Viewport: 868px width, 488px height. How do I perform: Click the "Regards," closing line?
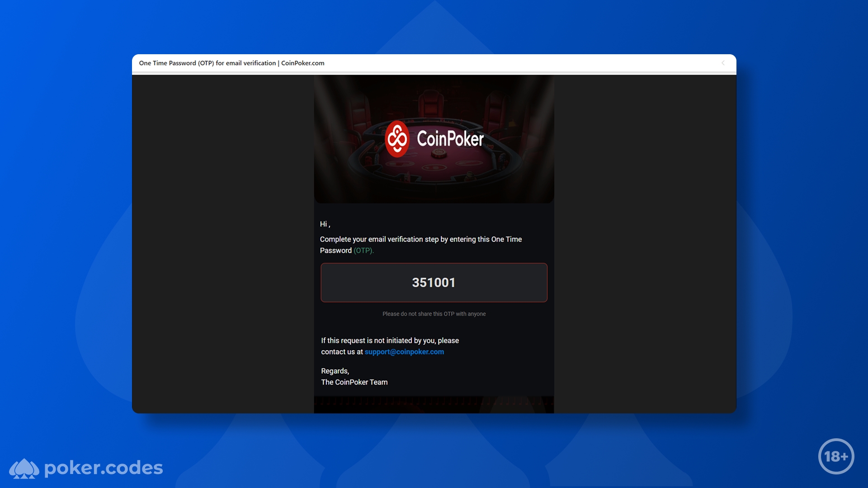[335, 371]
